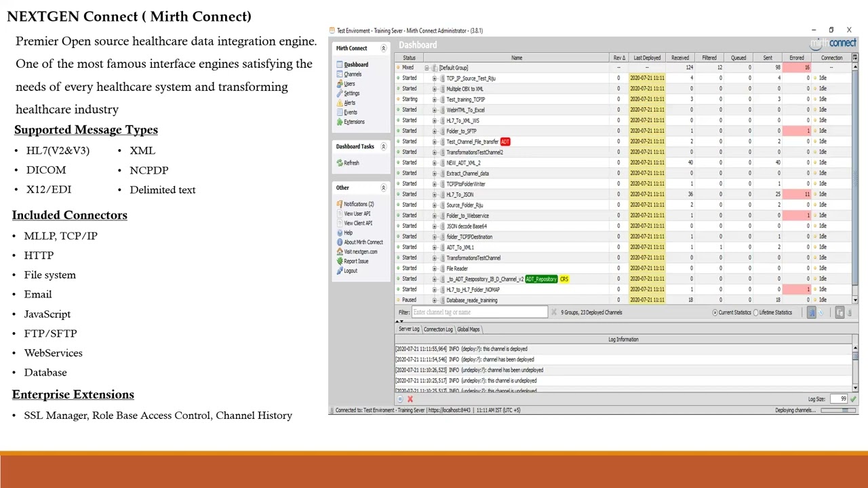Collapse the Dashboard Tasks panel
The height and width of the screenshot is (488, 868).
pos(383,146)
